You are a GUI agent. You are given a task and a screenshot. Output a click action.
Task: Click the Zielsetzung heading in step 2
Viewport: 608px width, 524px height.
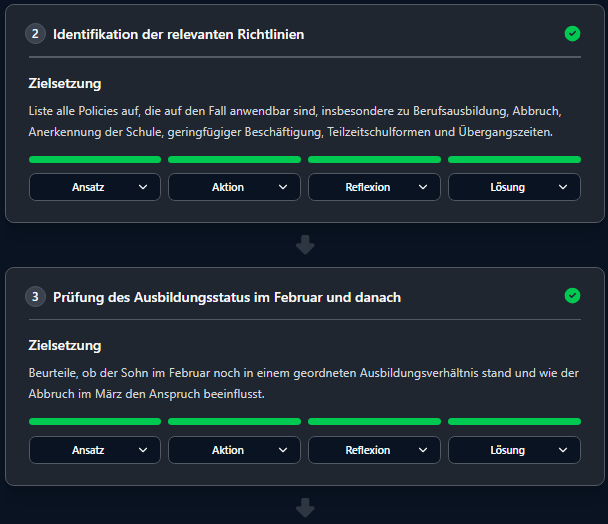tap(65, 83)
